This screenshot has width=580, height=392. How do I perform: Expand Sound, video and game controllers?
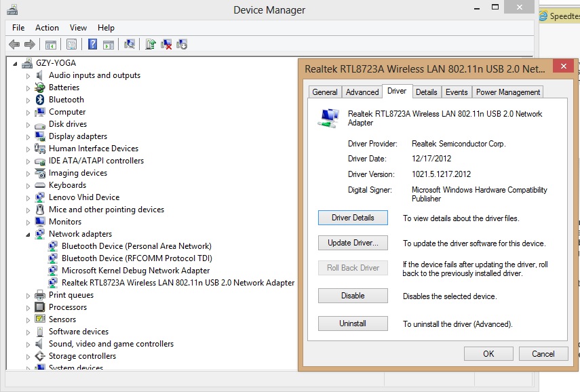[28, 345]
